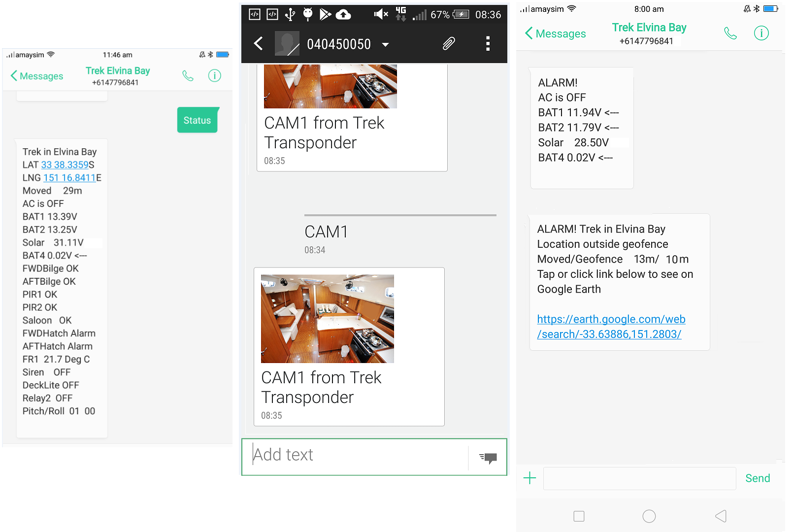Tap the paperclip attachment icon

(448, 43)
